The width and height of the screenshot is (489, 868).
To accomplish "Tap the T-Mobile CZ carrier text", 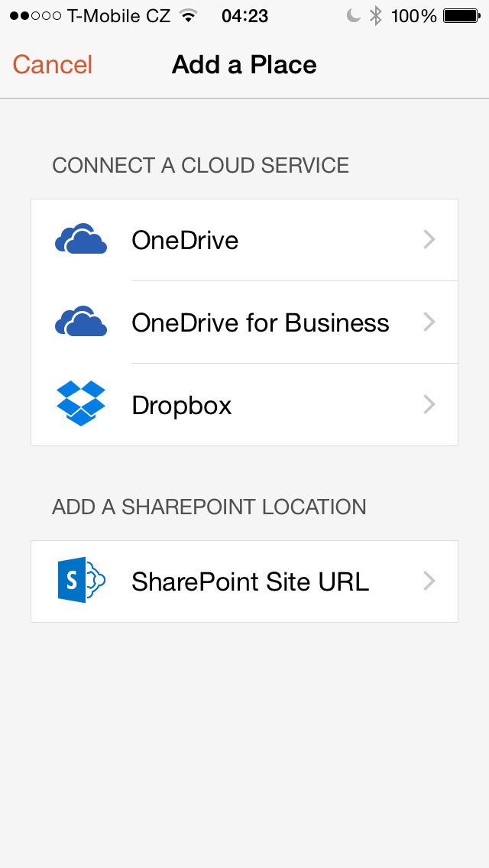I will [118, 16].
